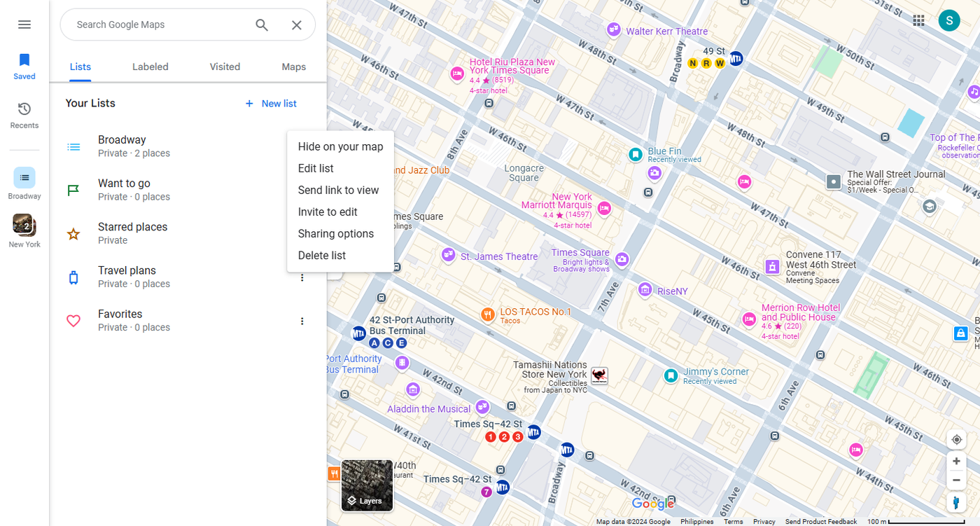The image size is (980, 526).
Task: Select the RiseNY attraction pin
Action: click(x=645, y=290)
